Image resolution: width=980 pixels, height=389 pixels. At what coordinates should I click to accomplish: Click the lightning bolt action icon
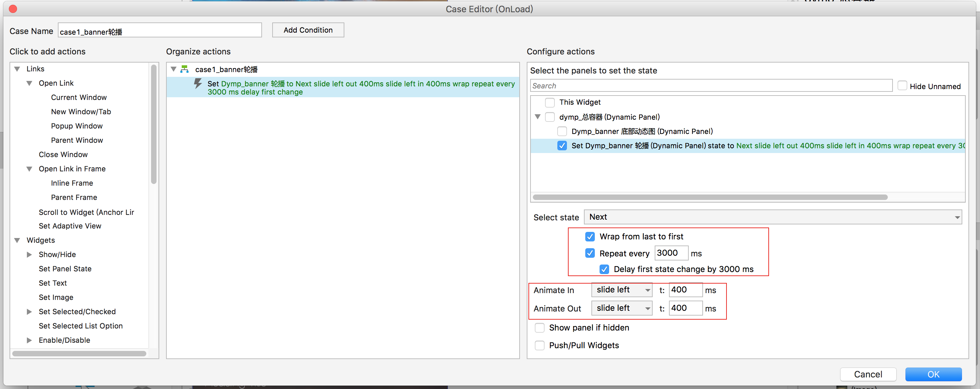[x=198, y=84]
